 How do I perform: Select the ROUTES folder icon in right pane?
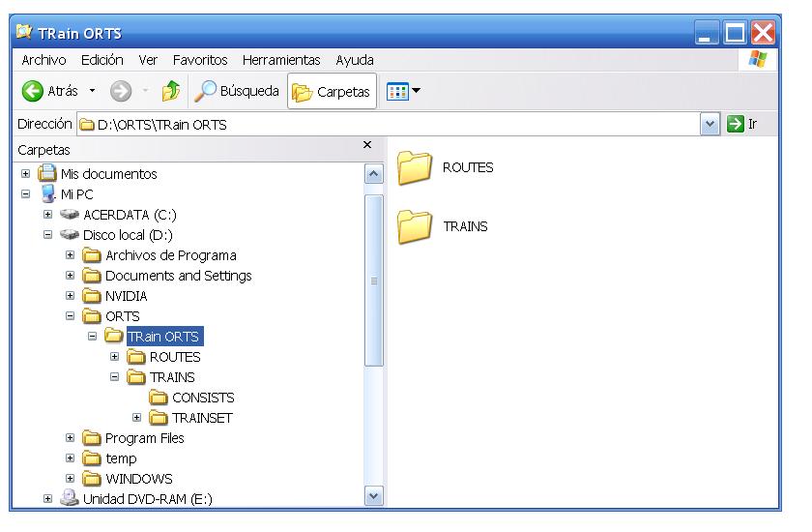(414, 167)
